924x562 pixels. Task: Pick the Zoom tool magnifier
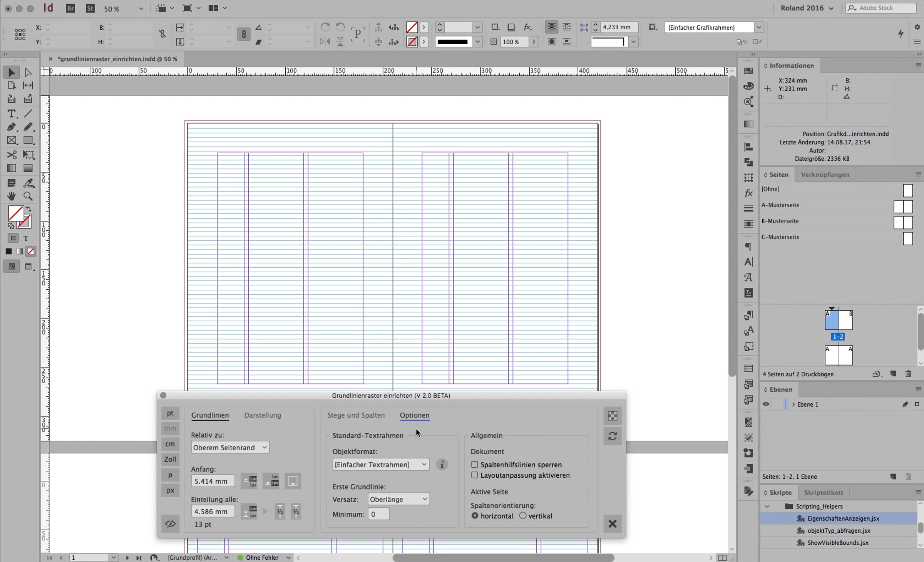(28, 196)
